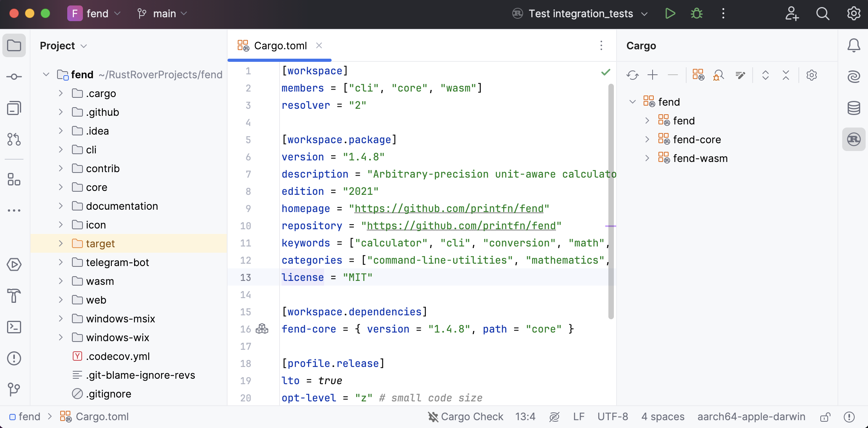Select the Cargo.toml editor tab
Screen dimensions: 868x428
[280, 45]
